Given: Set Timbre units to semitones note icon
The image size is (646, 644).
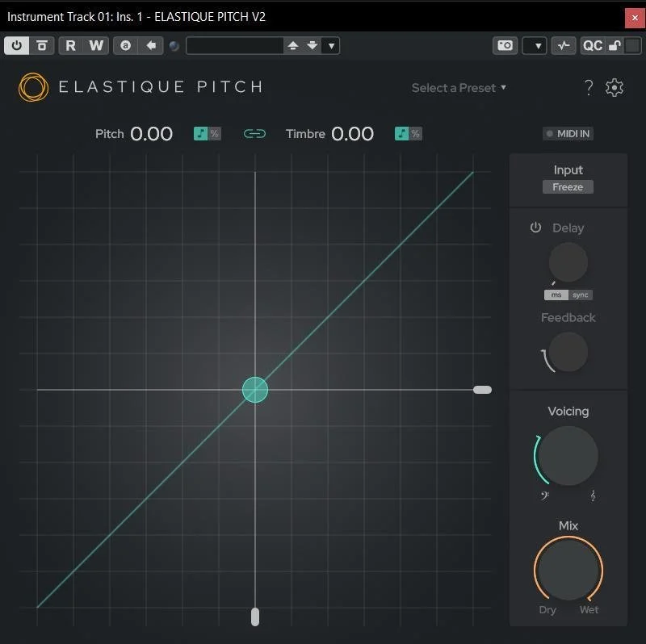Looking at the screenshot, I should [401, 133].
